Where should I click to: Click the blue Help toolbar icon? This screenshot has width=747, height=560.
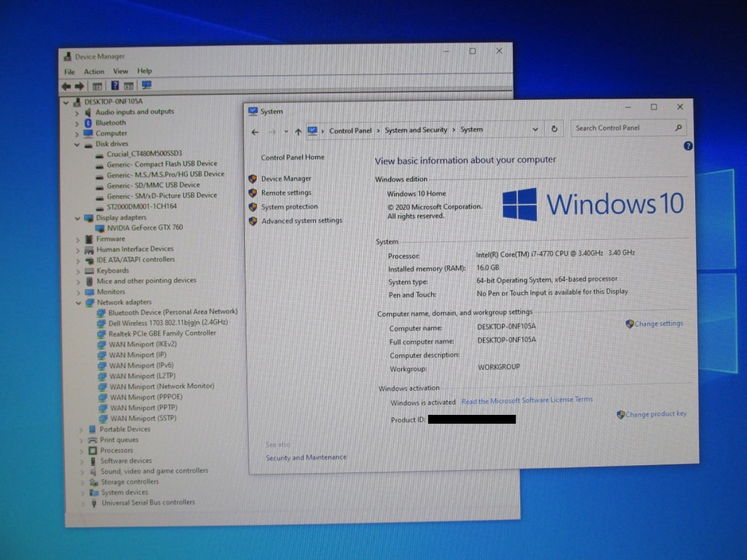pos(115,86)
